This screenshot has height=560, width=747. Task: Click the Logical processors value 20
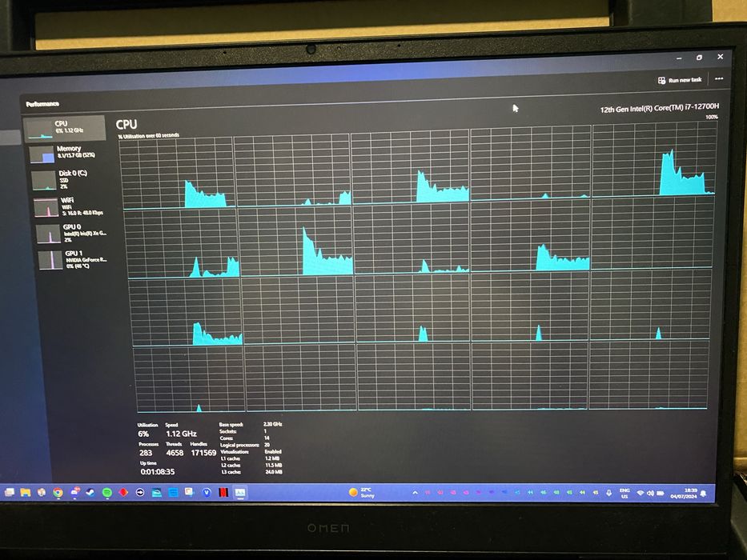pos(267,445)
